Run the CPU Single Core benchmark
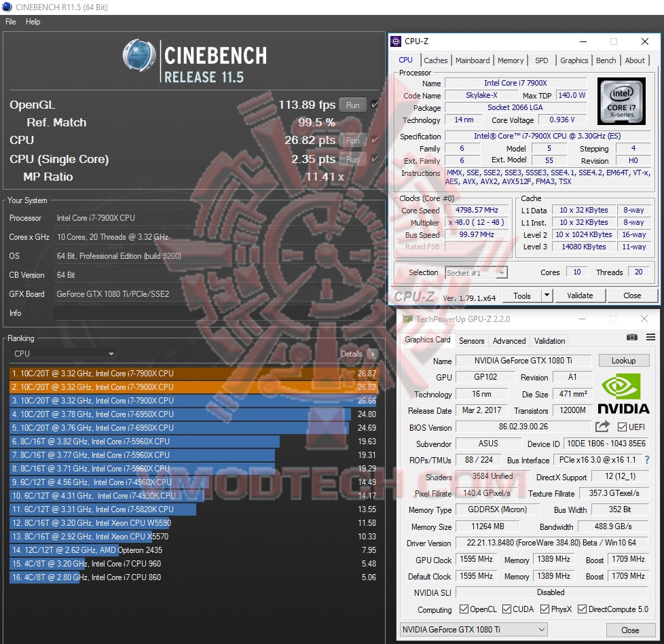This screenshot has width=664, height=644. [353, 160]
